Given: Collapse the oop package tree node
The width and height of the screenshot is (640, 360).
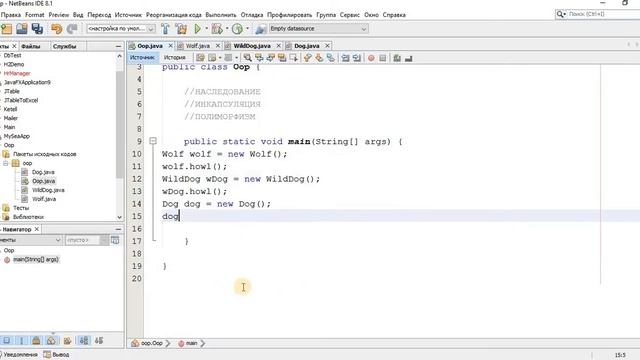Looking at the screenshot, I should click(x=6, y=163).
